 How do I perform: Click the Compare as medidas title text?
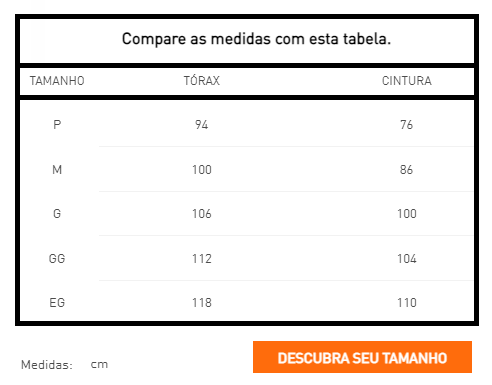(256, 39)
